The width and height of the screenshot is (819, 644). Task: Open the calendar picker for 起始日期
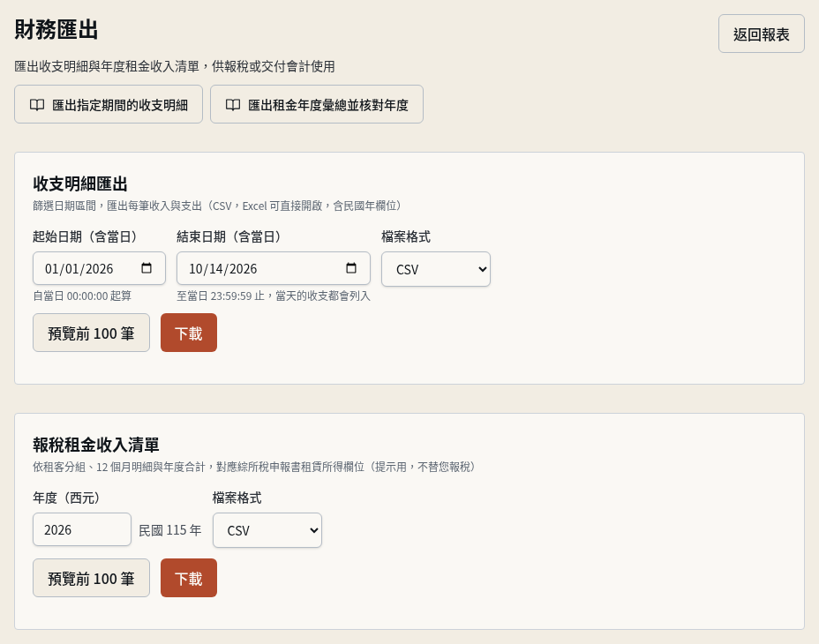click(147, 268)
